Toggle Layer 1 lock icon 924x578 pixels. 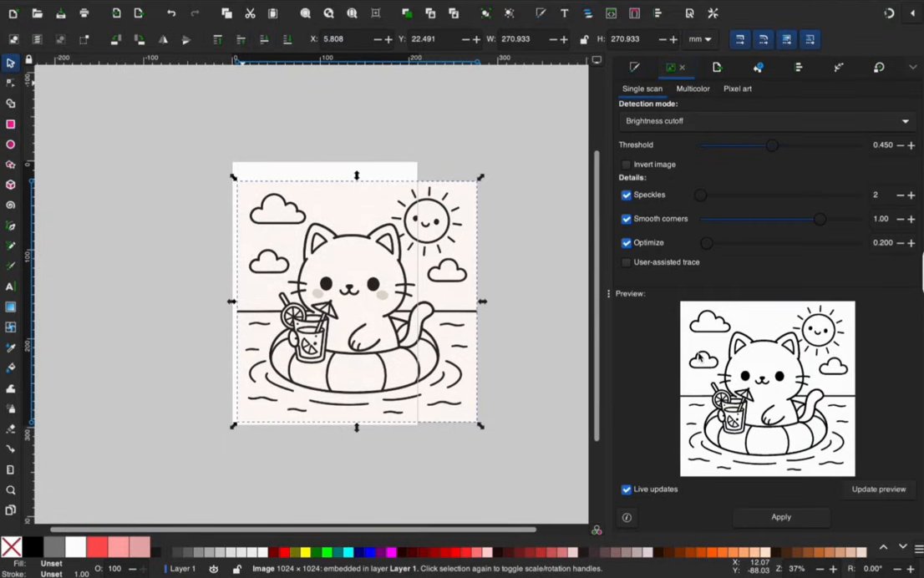click(237, 569)
